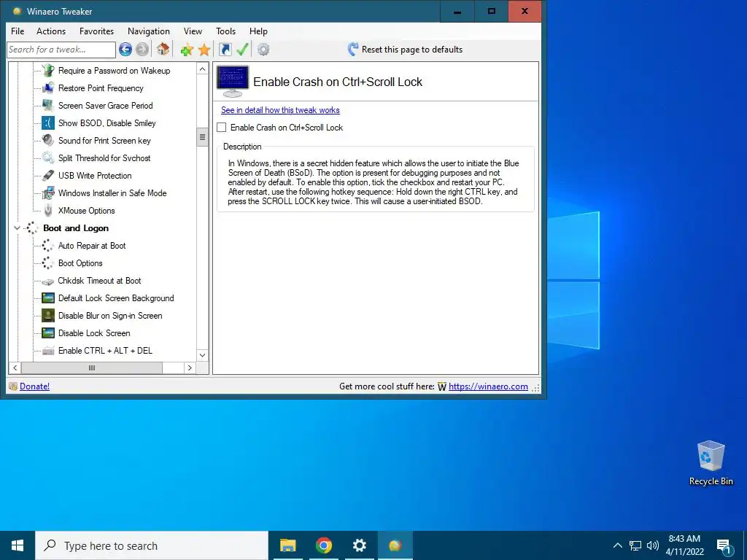Select 'Auto Repair at Boot' tweak
Viewport: 747px width, 560px height.
click(92, 246)
